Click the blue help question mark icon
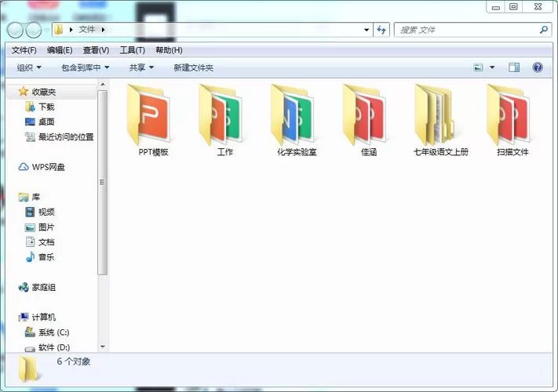Image resolution: width=558 pixels, height=392 pixels. click(538, 67)
